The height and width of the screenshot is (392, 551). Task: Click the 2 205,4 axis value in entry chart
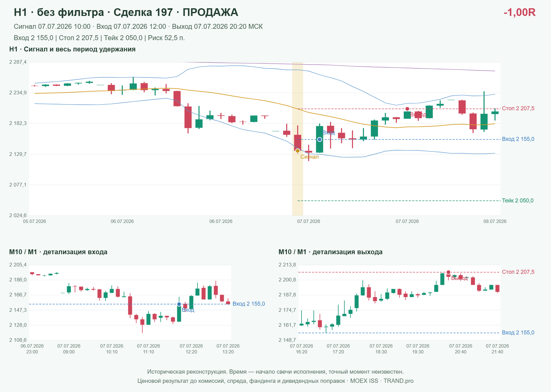tap(18, 265)
